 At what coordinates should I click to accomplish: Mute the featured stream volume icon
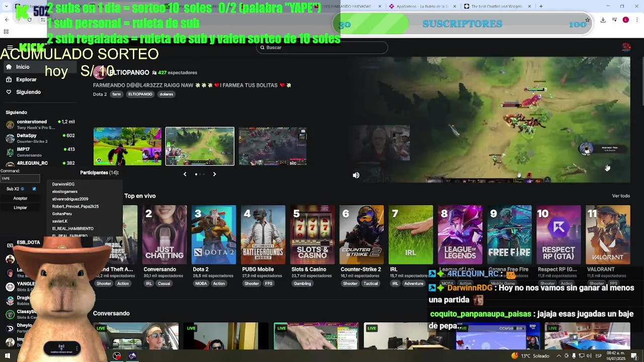click(356, 175)
